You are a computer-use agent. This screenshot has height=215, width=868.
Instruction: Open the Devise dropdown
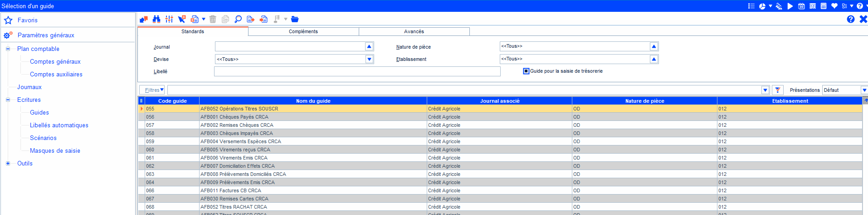point(369,59)
